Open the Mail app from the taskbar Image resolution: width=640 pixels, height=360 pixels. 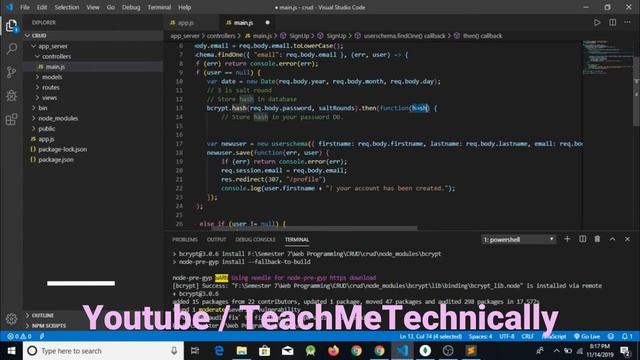tap(287, 351)
